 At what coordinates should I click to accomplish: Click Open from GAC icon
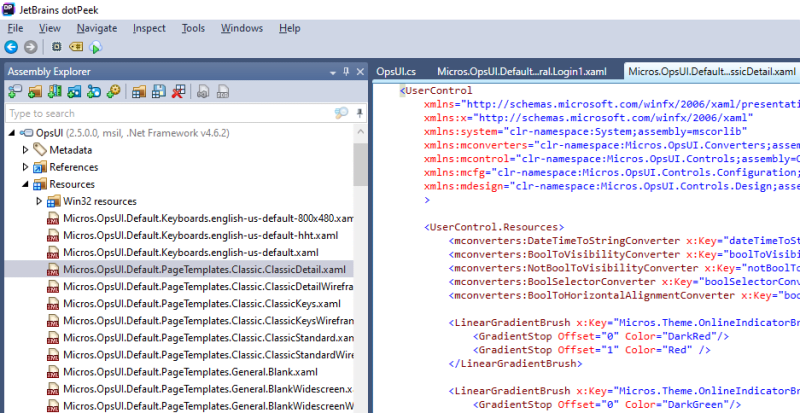[x=55, y=92]
